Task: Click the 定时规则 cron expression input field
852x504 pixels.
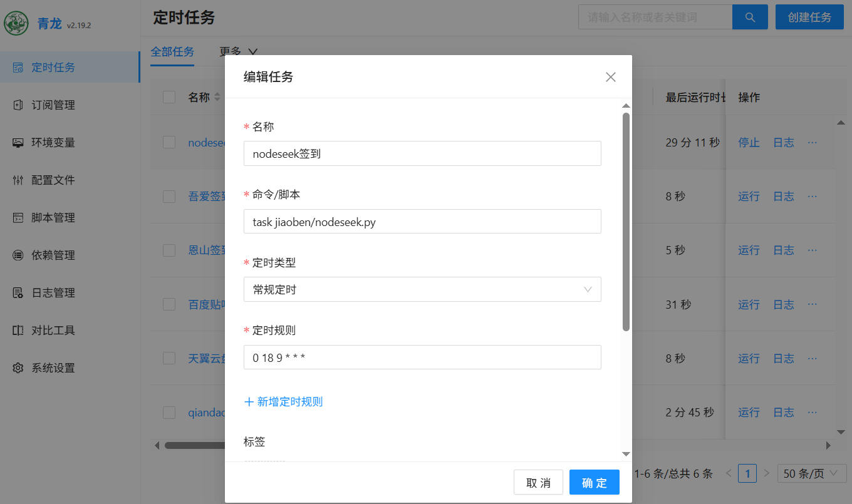Action: [422, 357]
